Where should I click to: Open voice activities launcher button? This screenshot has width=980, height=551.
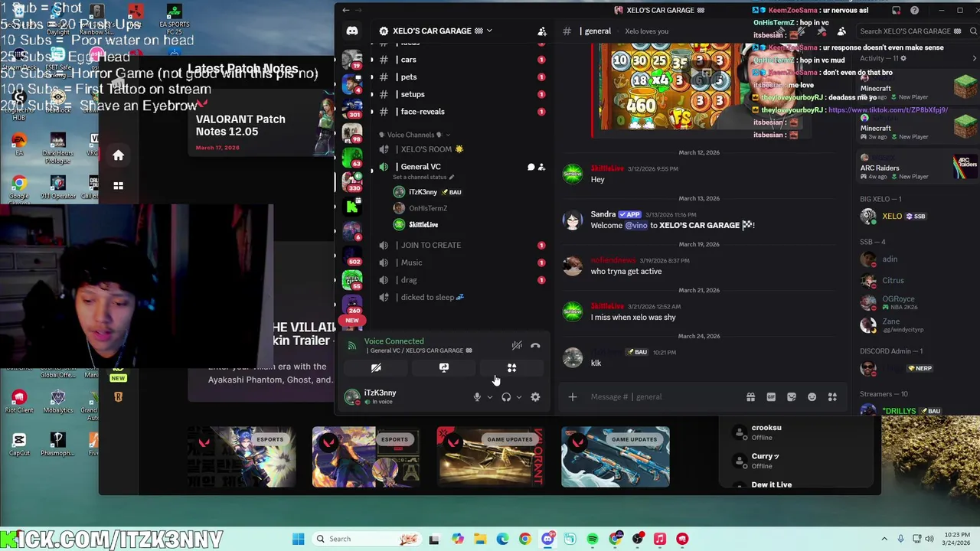(511, 368)
